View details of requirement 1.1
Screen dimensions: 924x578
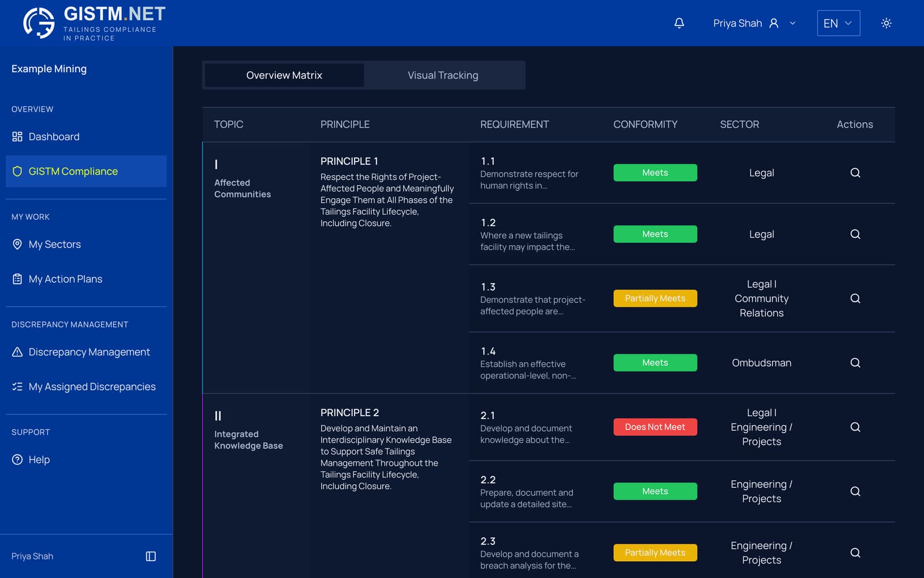(x=855, y=173)
